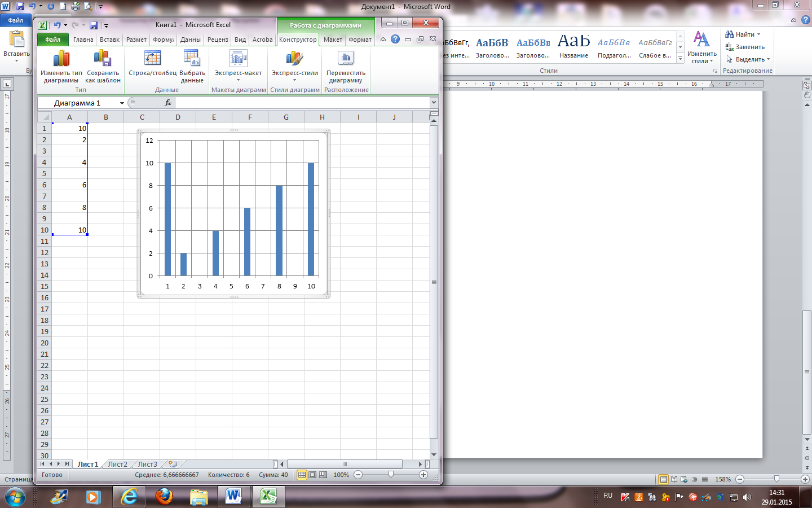Click Excel save icon in quick access toolbar
Image resolution: width=812 pixels, height=508 pixels.
94,25
